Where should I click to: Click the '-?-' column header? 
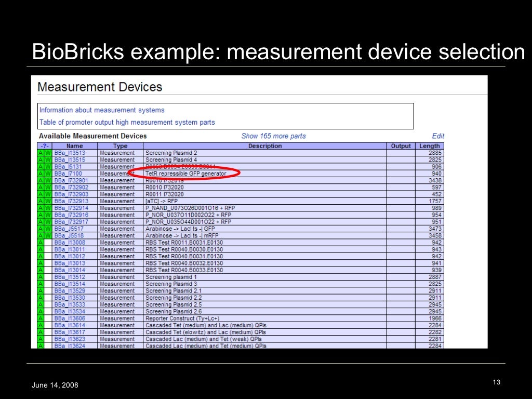coord(45,146)
